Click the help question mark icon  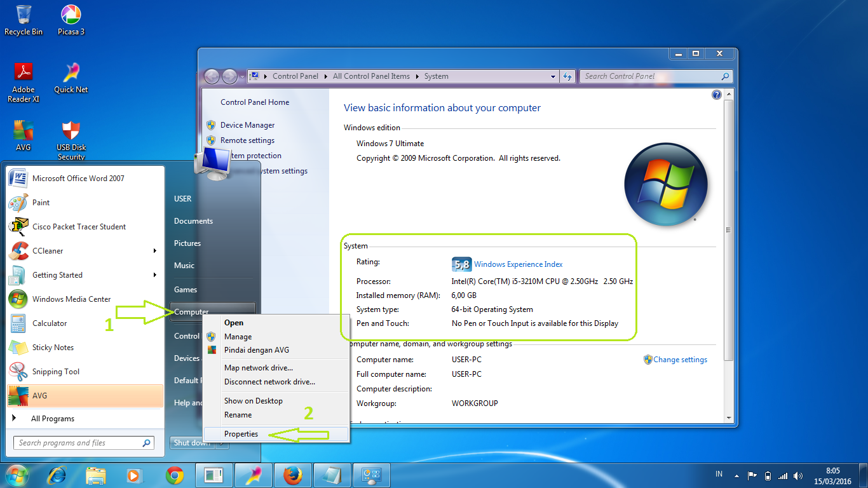tap(717, 95)
